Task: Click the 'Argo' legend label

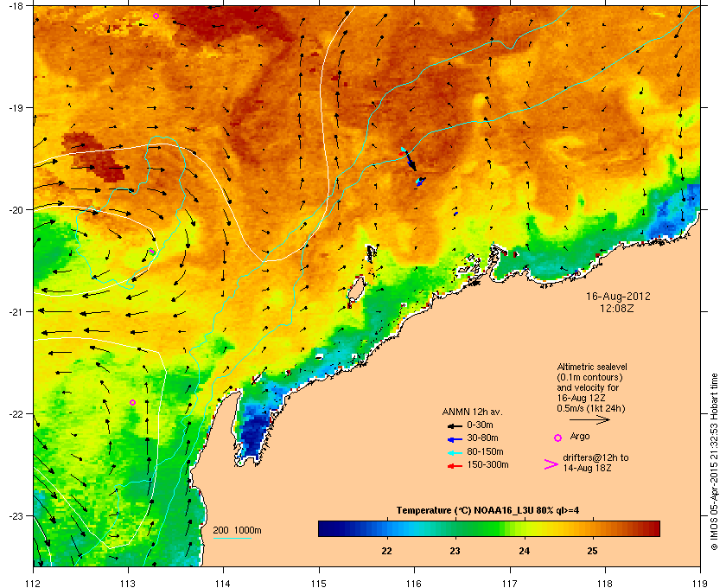Action: click(x=580, y=436)
